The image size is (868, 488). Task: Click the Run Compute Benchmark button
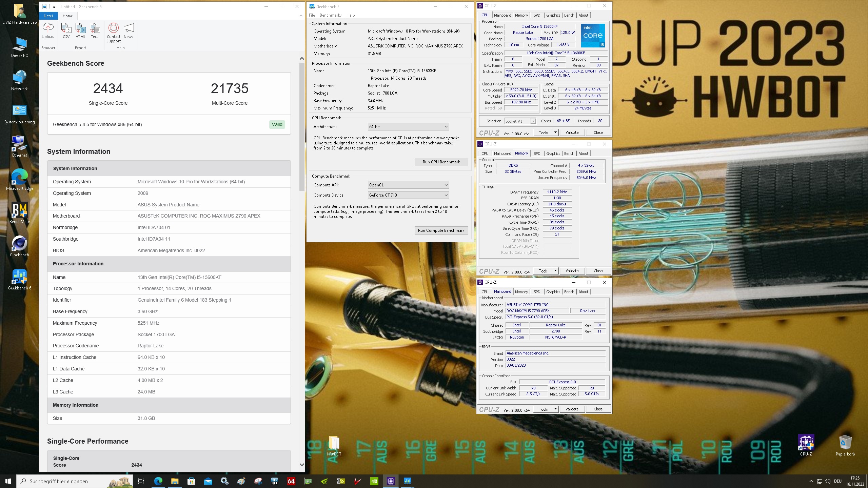click(x=441, y=230)
